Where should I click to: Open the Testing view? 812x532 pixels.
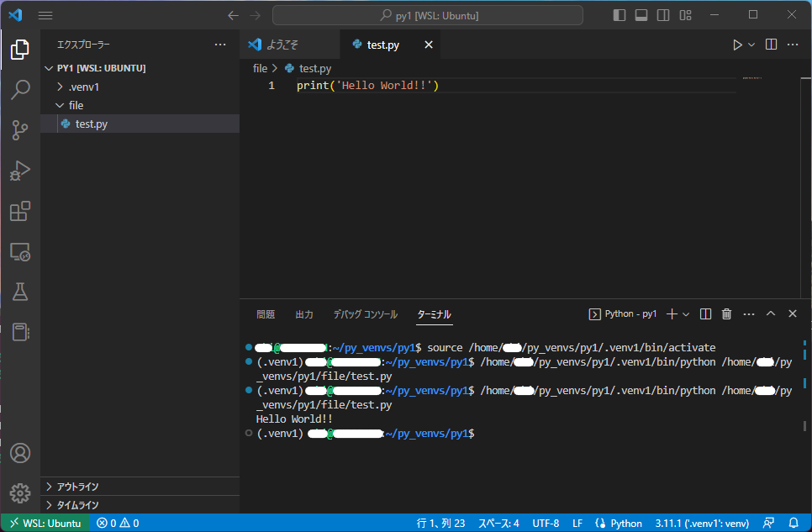point(20,292)
